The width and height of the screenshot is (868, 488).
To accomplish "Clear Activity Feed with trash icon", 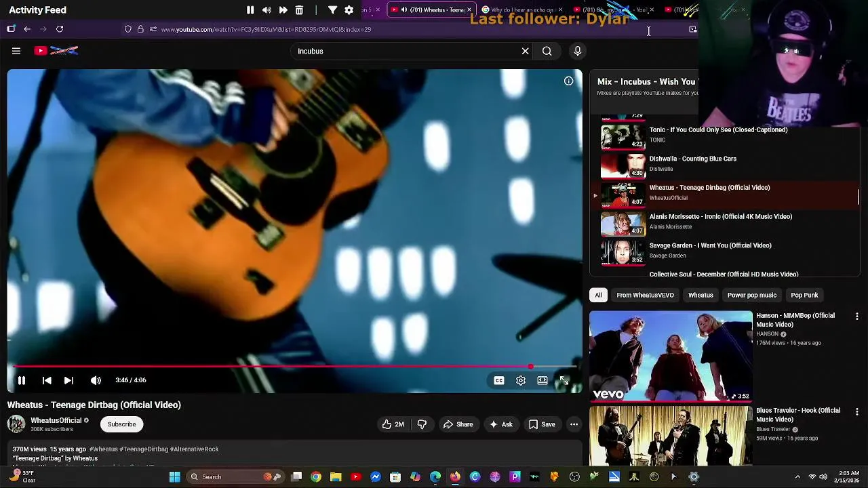I will coord(299,10).
